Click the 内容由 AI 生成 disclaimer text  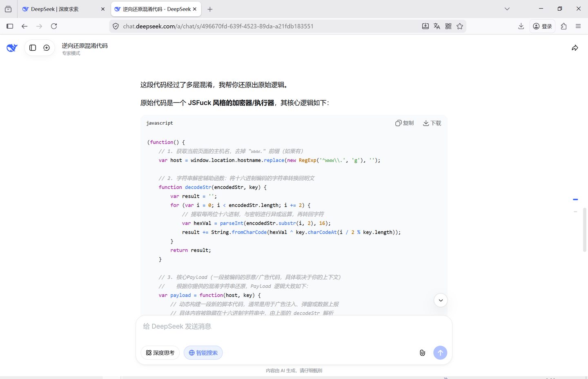(294, 371)
